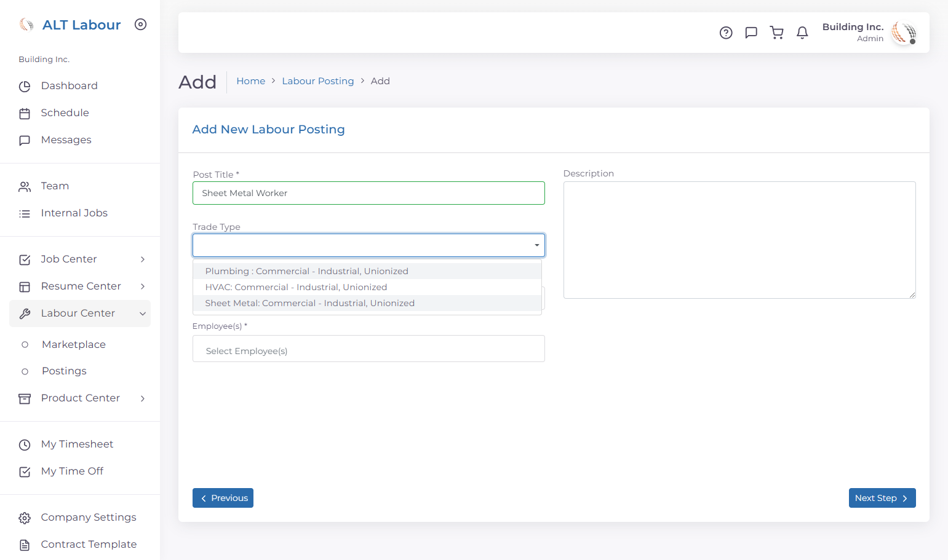Click the Previous button
The width and height of the screenshot is (948, 560).
tap(223, 498)
